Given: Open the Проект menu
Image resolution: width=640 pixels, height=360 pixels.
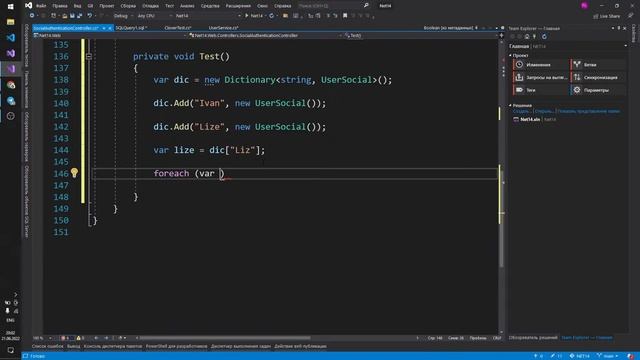Looking at the screenshot, I should point(107,6).
